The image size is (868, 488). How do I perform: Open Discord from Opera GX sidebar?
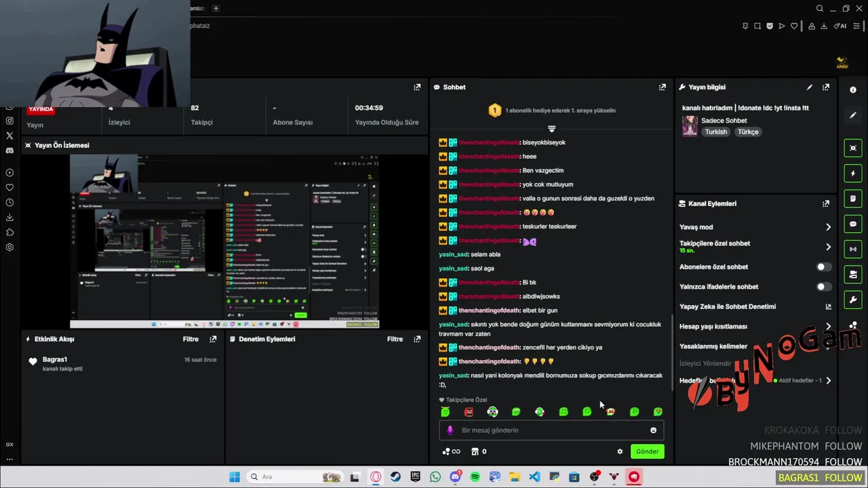[x=9, y=150]
